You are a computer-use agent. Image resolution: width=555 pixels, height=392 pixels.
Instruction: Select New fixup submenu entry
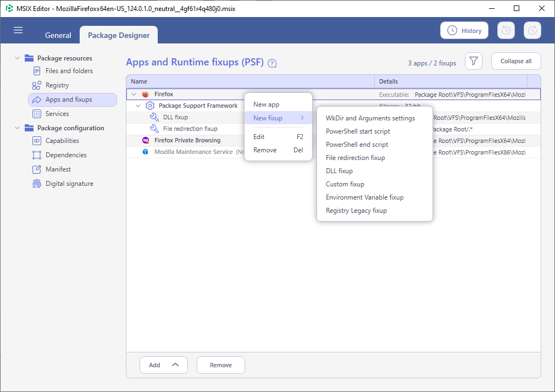pos(278,118)
